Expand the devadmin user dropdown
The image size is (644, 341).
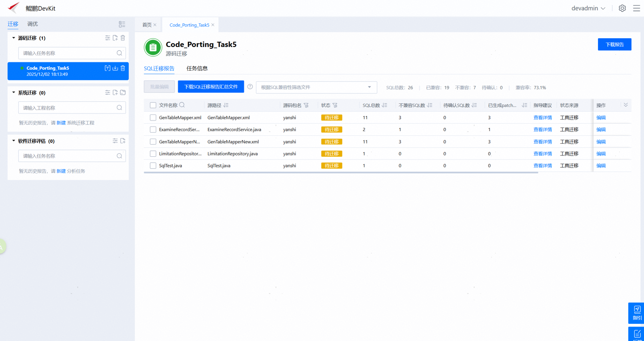588,8
